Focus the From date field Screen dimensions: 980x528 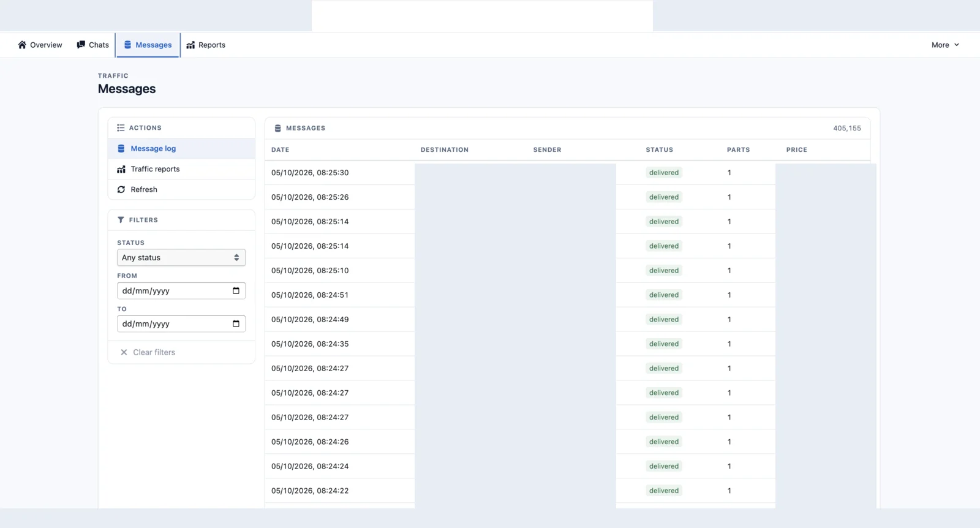[181, 290]
